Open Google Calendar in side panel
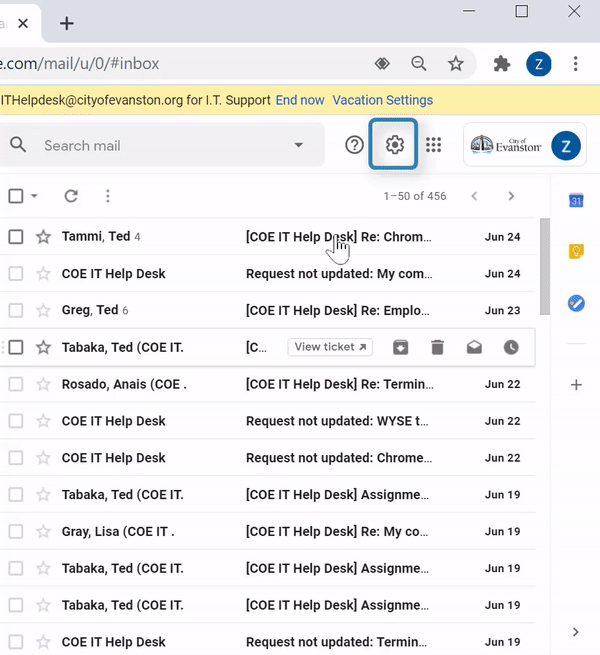 click(x=576, y=200)
